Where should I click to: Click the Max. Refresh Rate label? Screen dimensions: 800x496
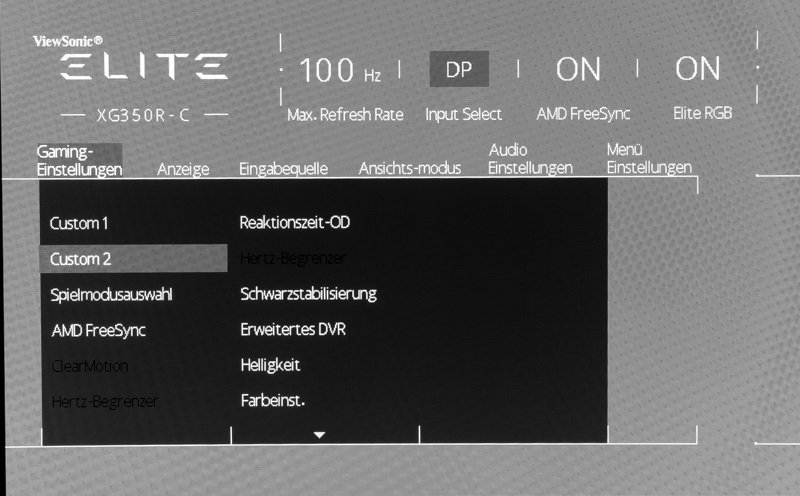(345, 114)
